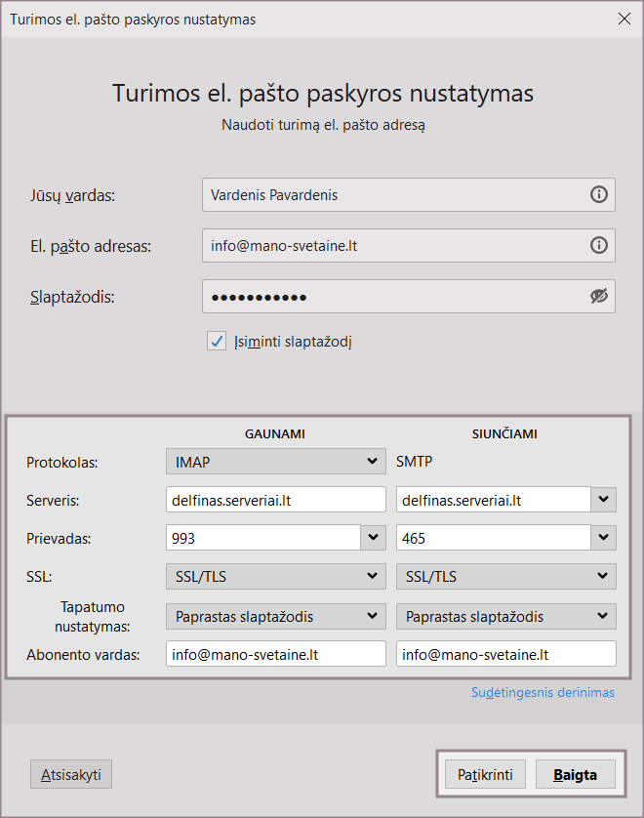644x818 pixels.
Task: Close the account setup dialog window
Action: (624, 19)
